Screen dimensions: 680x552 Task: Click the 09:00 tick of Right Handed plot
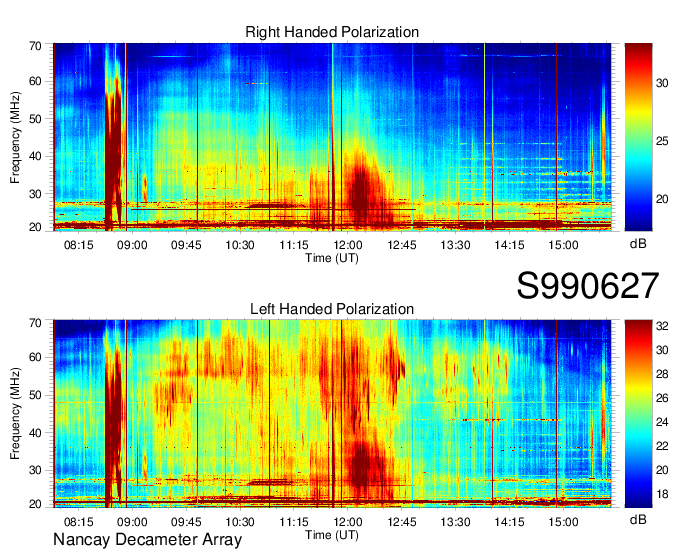[x=132, y=245]
